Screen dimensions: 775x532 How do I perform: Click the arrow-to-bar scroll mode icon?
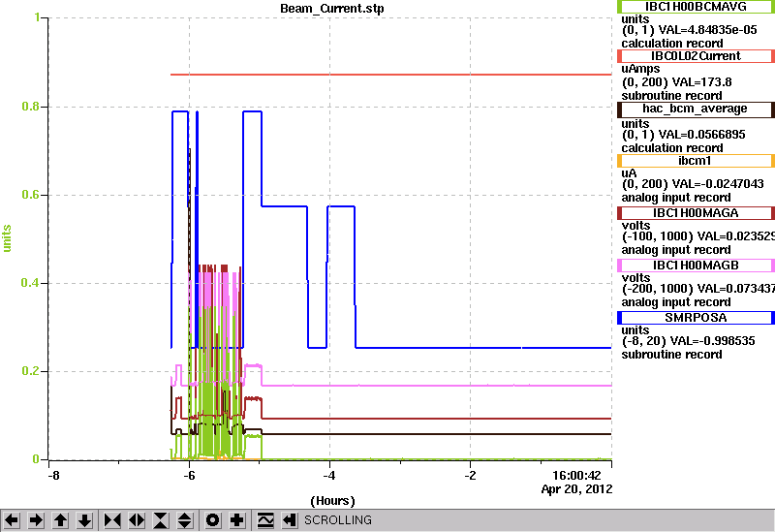(x=290, y=520)
